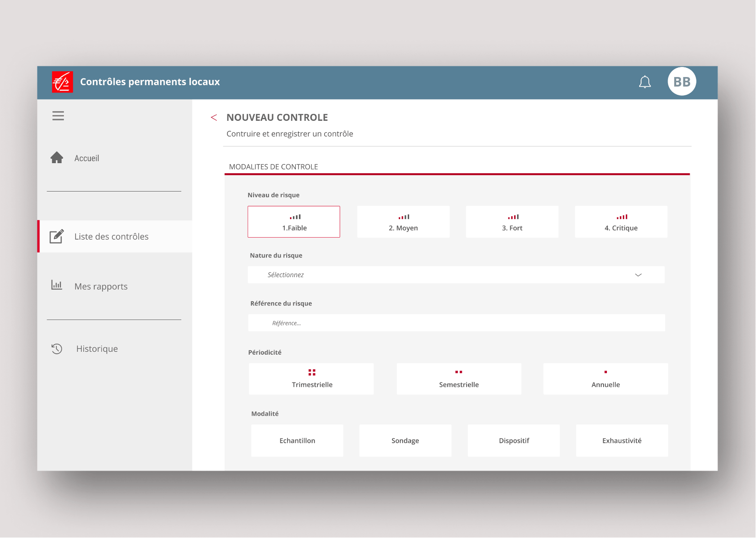
Task: Click the Mes rapports chart icon
Action: (x=57, y=285)
